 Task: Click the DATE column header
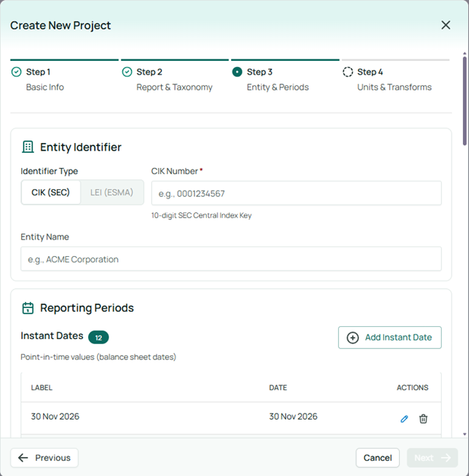click(x=277, y=388)
